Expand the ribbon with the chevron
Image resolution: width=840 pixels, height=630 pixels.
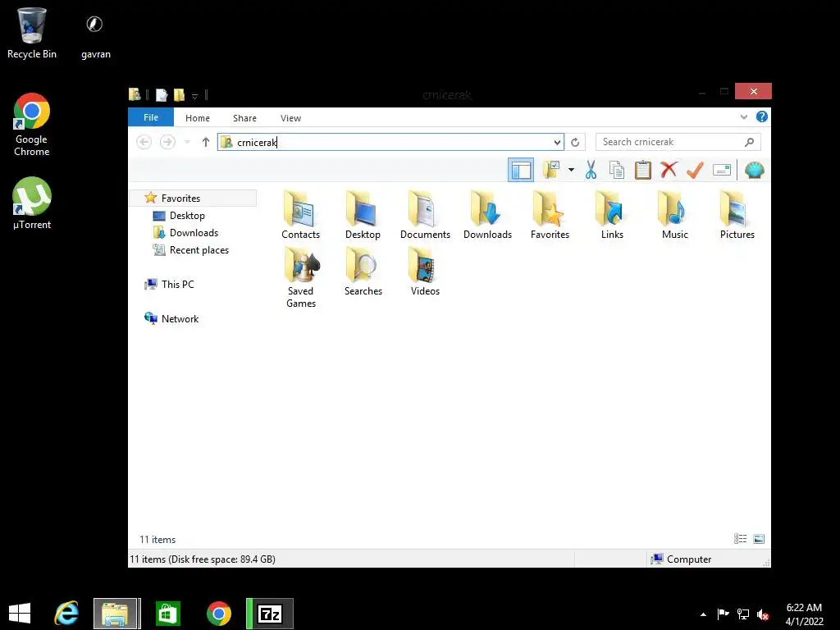click(743, 116)
